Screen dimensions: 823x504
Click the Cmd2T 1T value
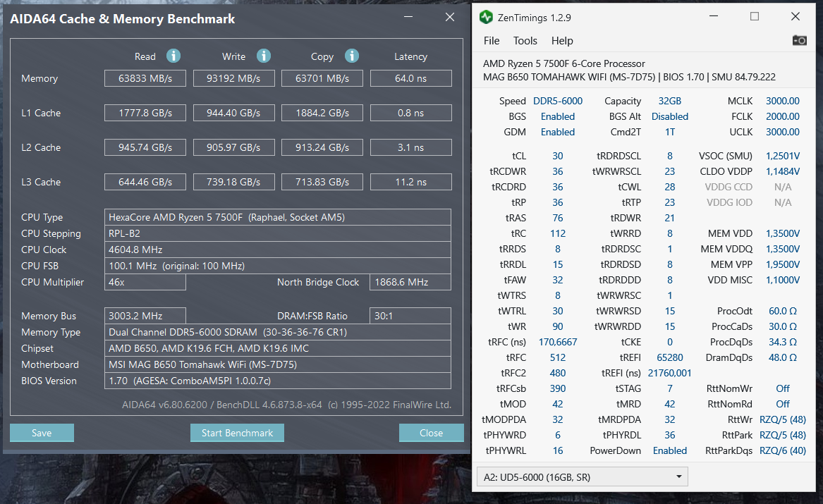670,132
